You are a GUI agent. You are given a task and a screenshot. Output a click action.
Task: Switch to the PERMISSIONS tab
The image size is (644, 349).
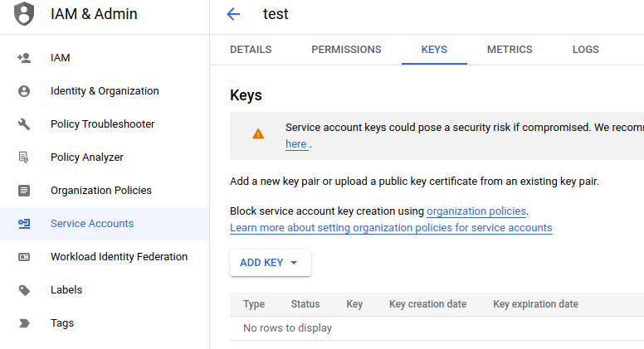346,50
